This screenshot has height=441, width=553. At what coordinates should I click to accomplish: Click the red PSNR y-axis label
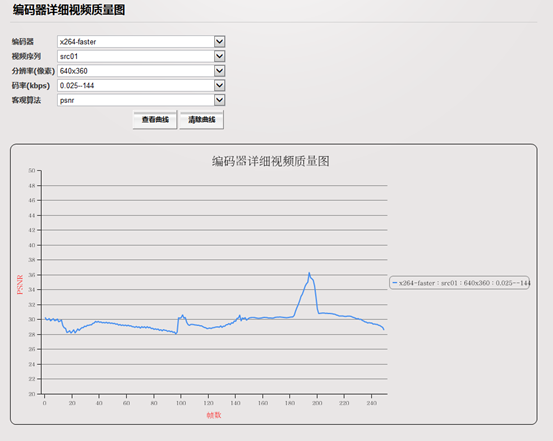[x=20, y=285]
